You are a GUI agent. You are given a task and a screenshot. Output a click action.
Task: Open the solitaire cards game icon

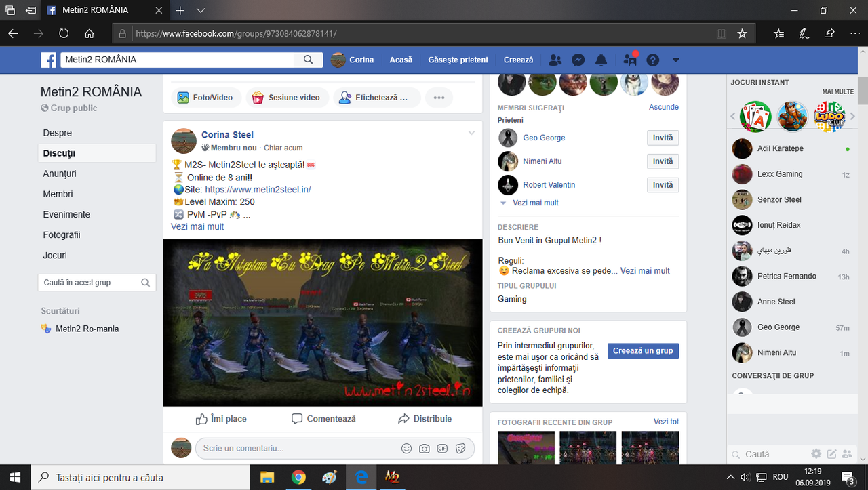click(755, 116)
